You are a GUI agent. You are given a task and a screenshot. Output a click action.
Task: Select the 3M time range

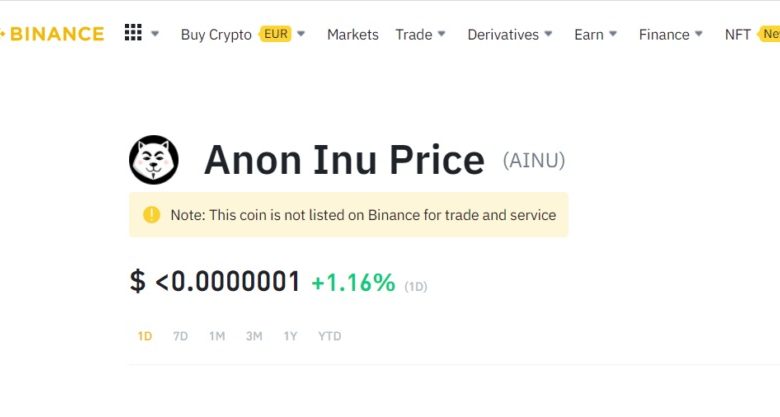tap(254, 336)
